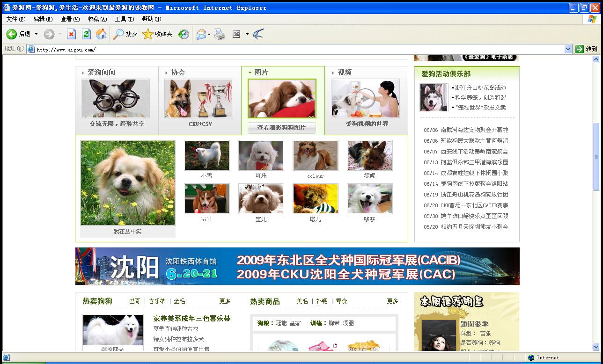Click the Forward arrow button
The width and height of the screenshot is (603, 364).
(x=49, y=34)
